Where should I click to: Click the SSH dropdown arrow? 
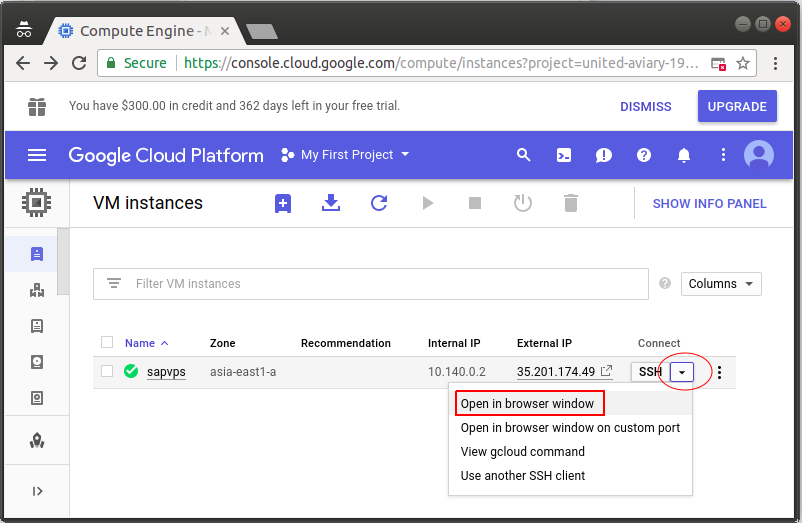pos(682,372)
